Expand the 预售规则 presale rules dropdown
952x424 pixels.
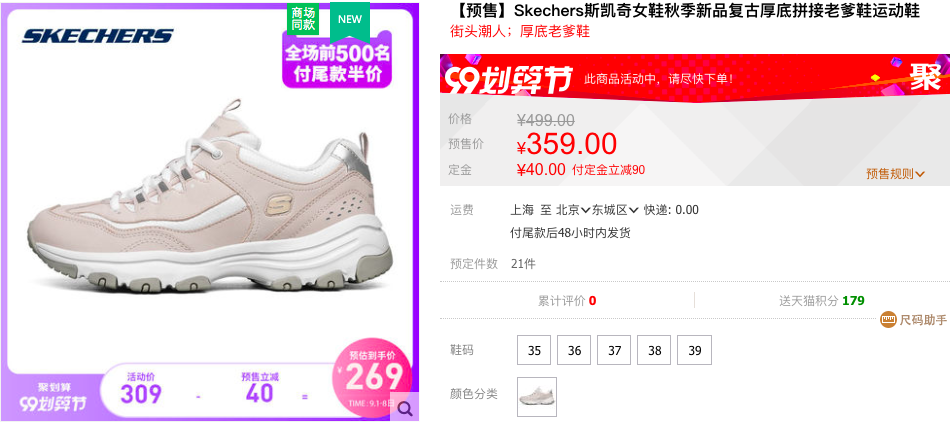coord(896,174)
